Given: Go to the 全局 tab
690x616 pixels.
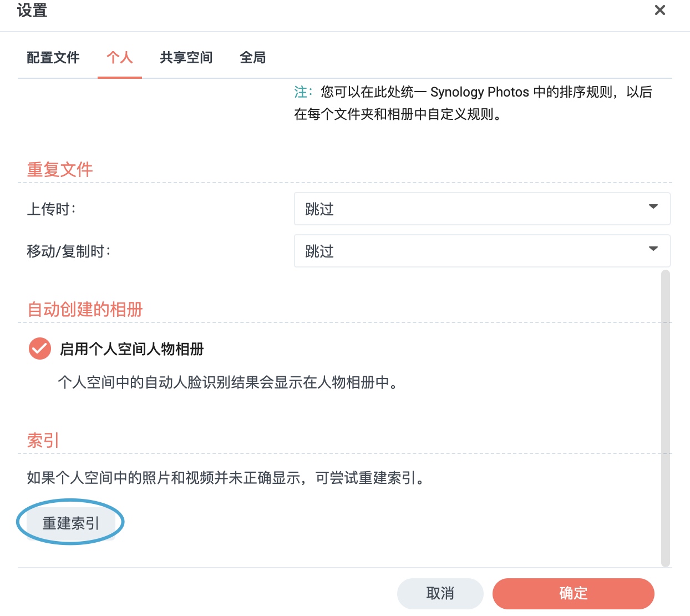Looking at the screenshot, I should pos(253,58).
